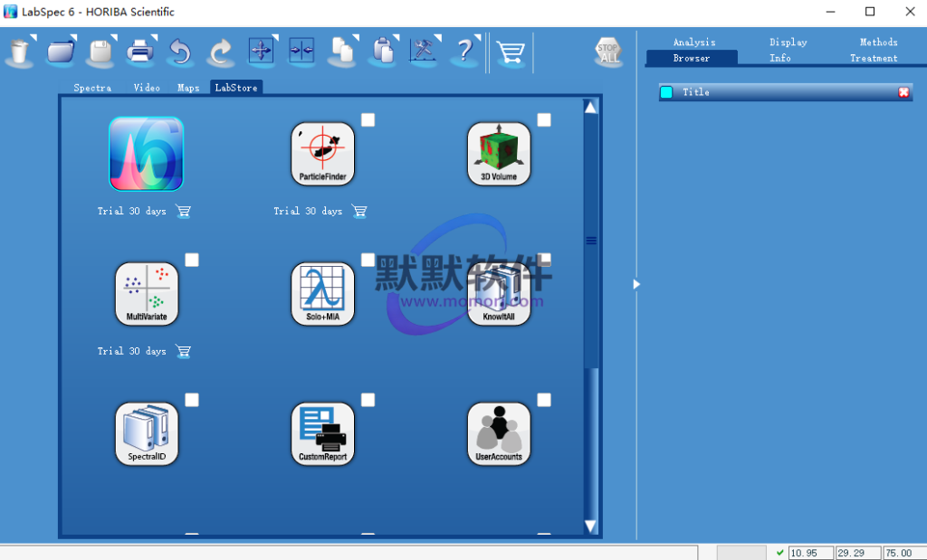
Task: Open the SpectralID app
Action: 147,434
